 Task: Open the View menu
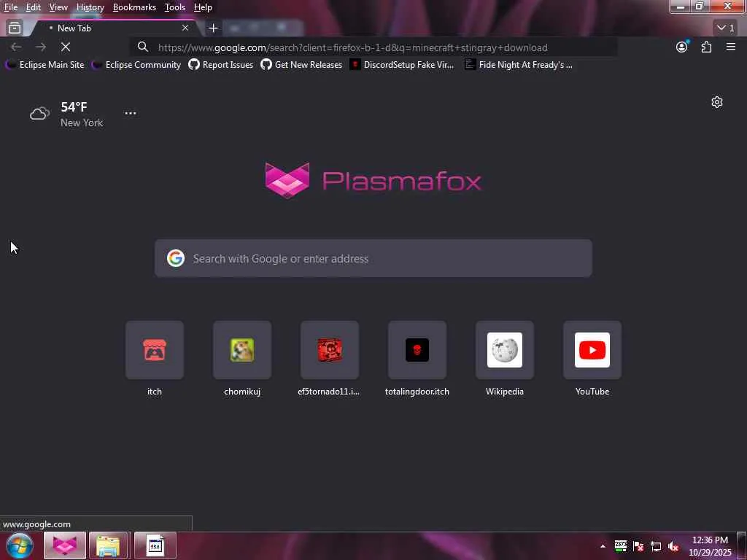click(58, 7)
